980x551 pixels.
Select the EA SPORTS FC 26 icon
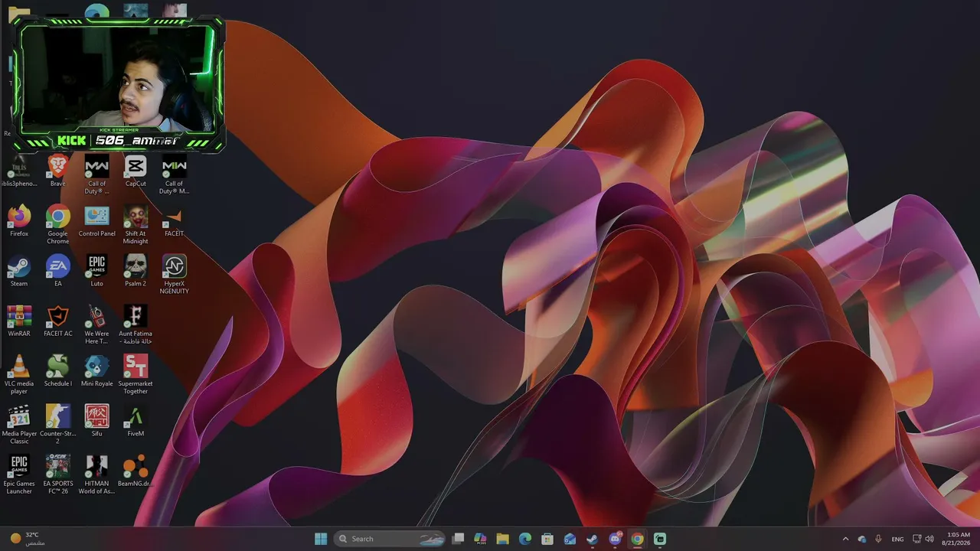pos(57,466)
